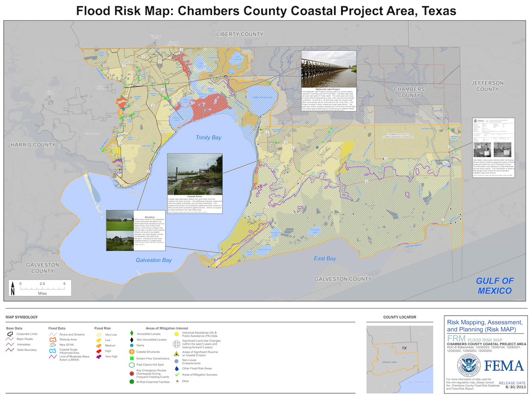Click the Areas of Mitigation Interest heading
The width and height of the screenshot is (532, 395).
click(x=167, y=328)
